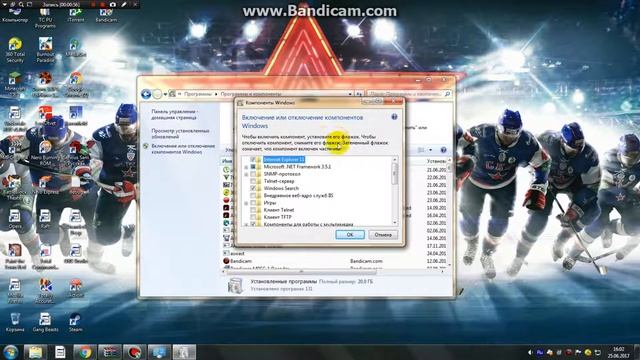Open Total Commander desktop shortcut
This screenshot has width=640, height=360.
(45, 256)
